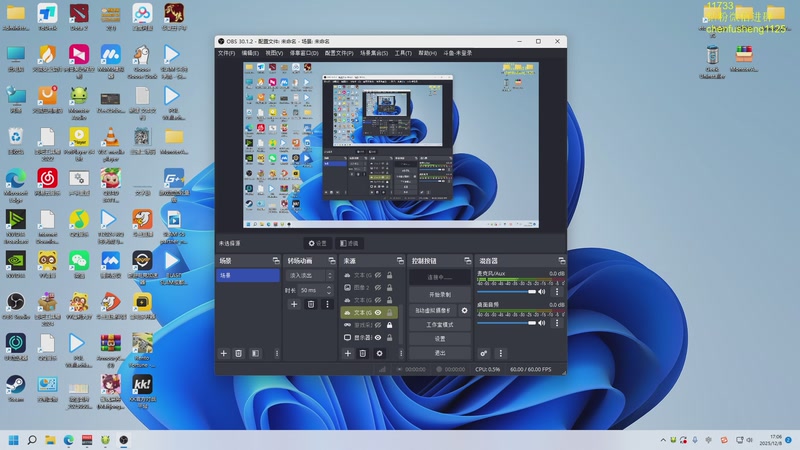
Task: Click 启动虚拟摄像机 button
Action: coord(433,310)
